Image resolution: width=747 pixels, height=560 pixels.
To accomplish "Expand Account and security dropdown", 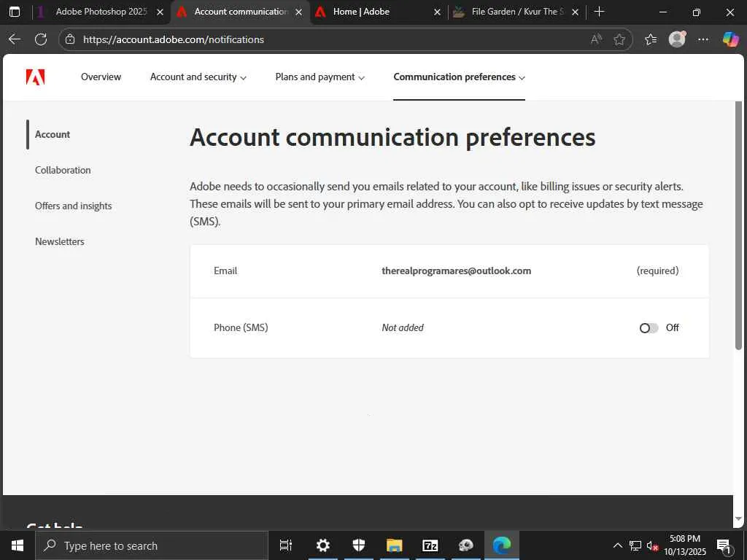I will (198, 77).
